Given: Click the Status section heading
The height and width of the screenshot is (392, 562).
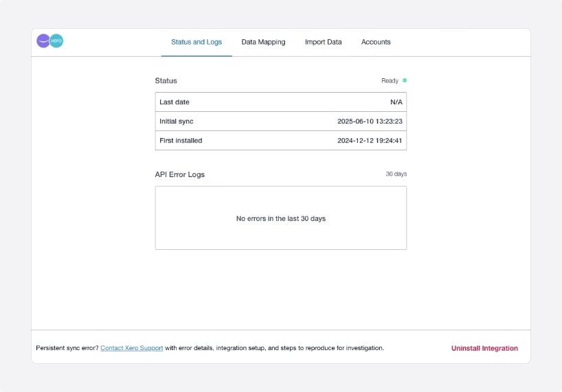Looking at the screenshot, I should coord(166,81).
